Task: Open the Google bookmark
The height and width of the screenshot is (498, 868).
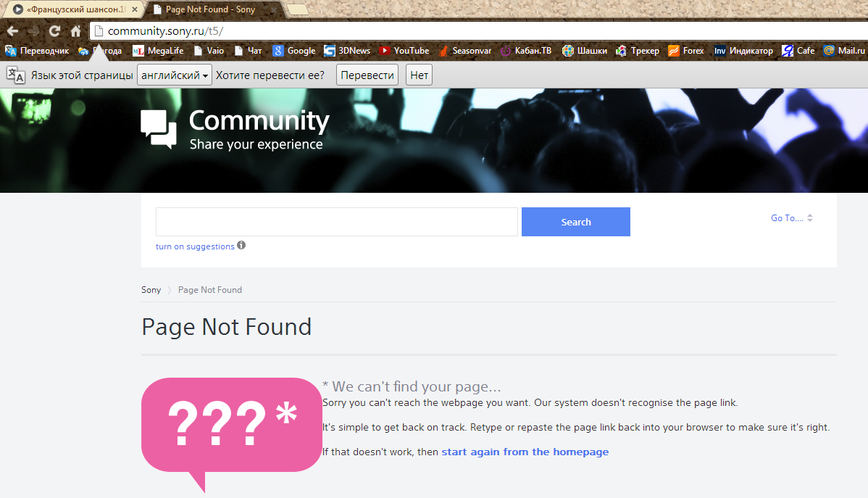Action: pos(294,51)
